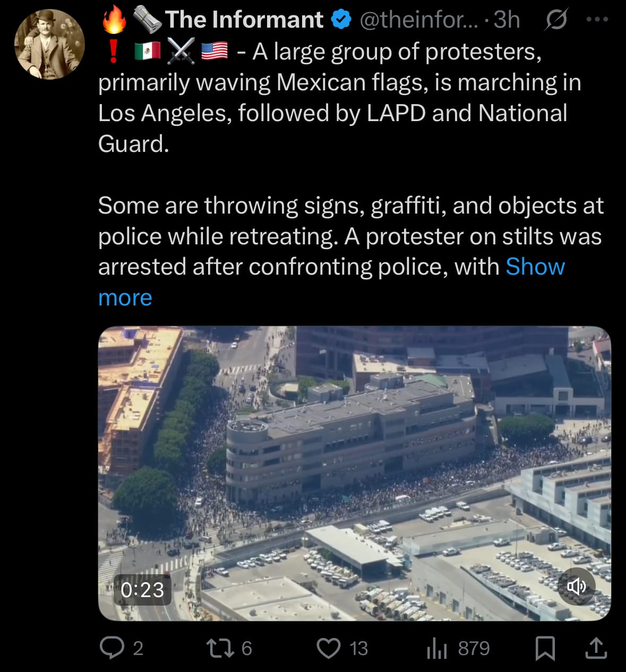Image resolution: width=626 pixels, height=672 pixels.
Task: Click the 0:23 video duration badge
Action: [142, 590]
